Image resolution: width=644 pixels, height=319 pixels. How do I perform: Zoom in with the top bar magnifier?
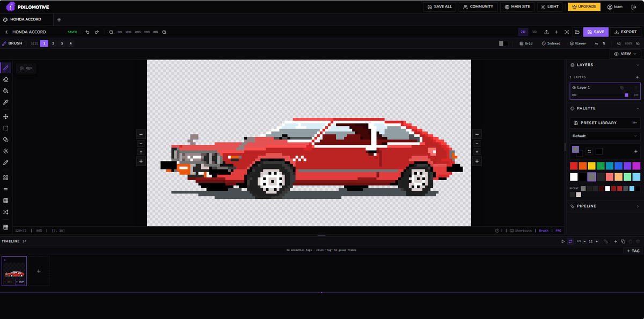coord(164,32)
